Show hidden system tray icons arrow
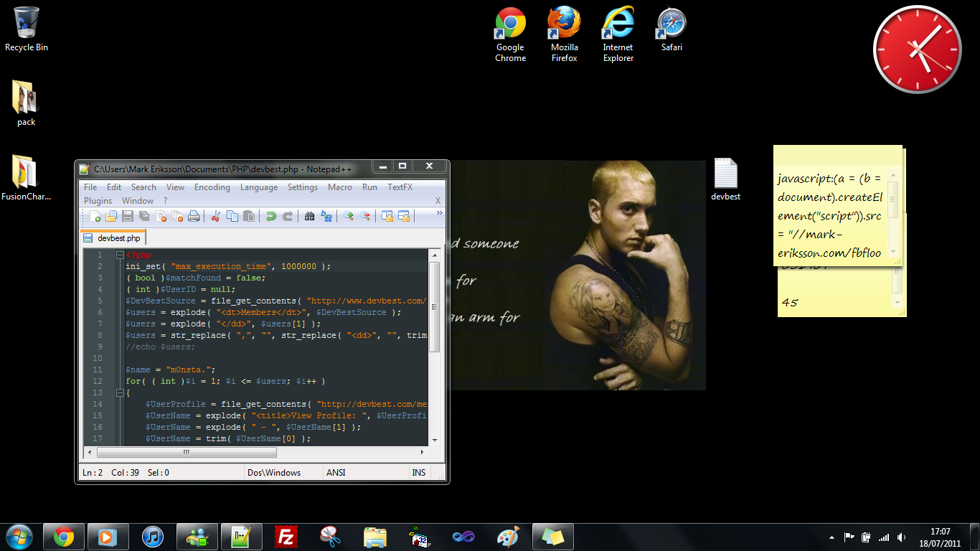The image size is (980, 551). 832,537
